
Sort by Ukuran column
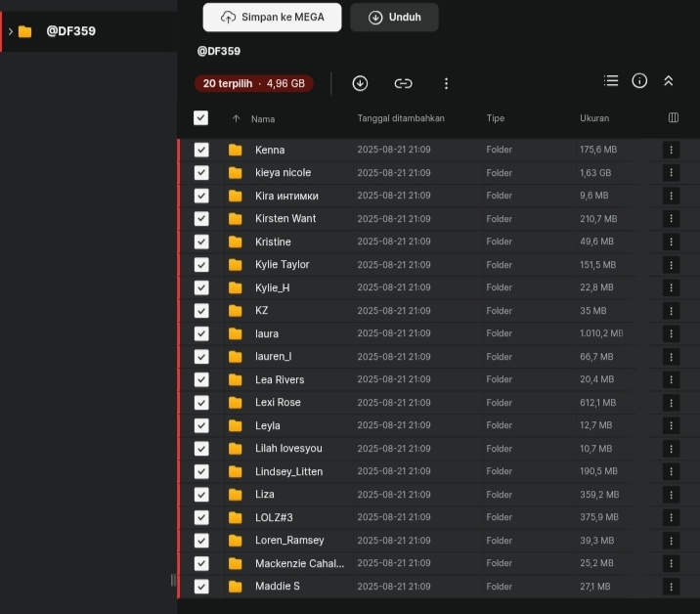pos(594,118)
